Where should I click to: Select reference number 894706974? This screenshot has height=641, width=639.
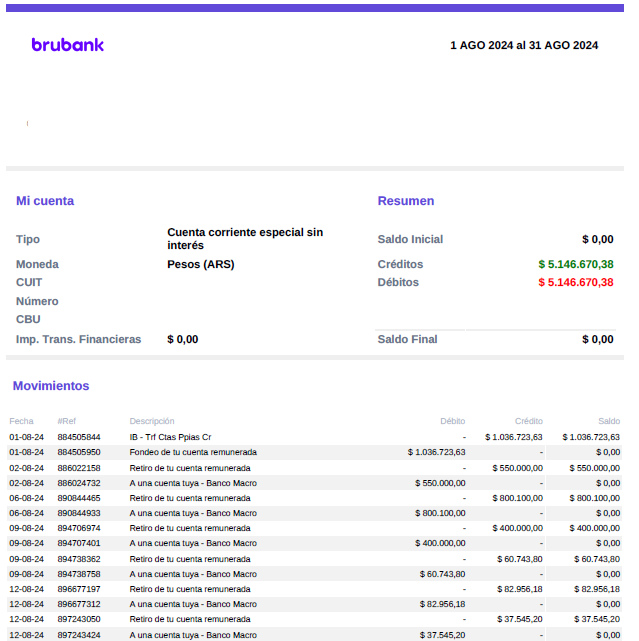coord(79,528)
